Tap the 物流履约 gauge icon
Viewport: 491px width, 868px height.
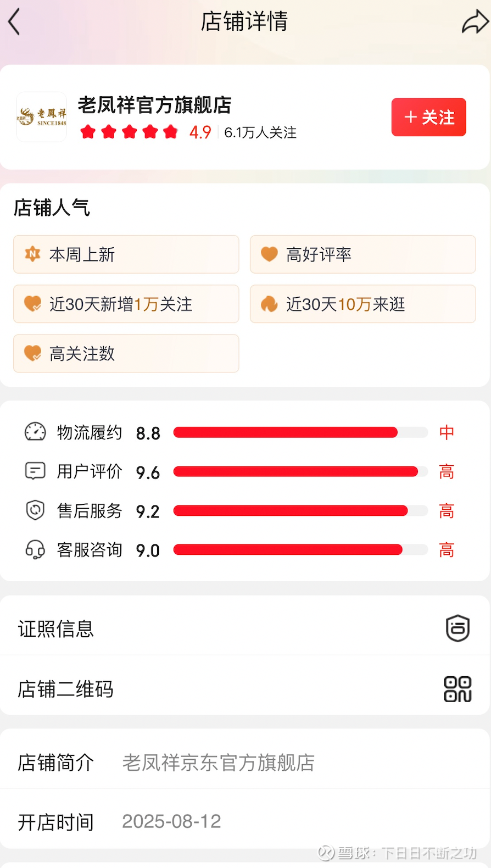[x=35, y=432]
